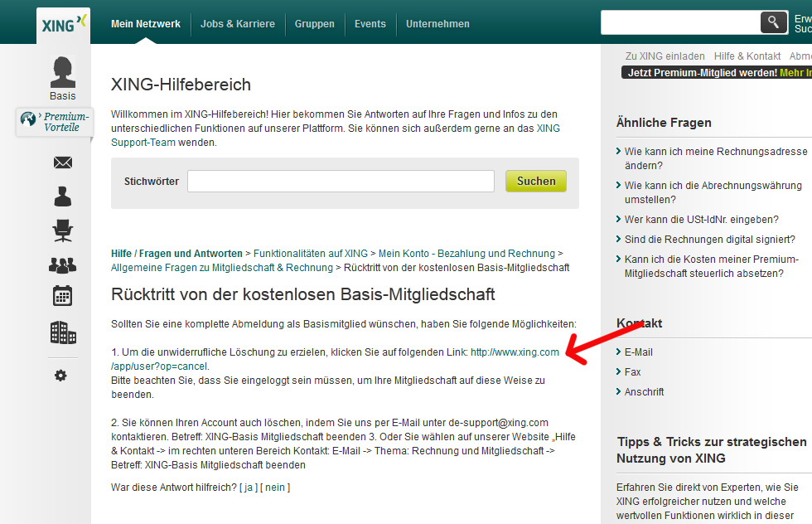Open Mein Netzwerk menu
812x524 pixels.
point(146,24)
